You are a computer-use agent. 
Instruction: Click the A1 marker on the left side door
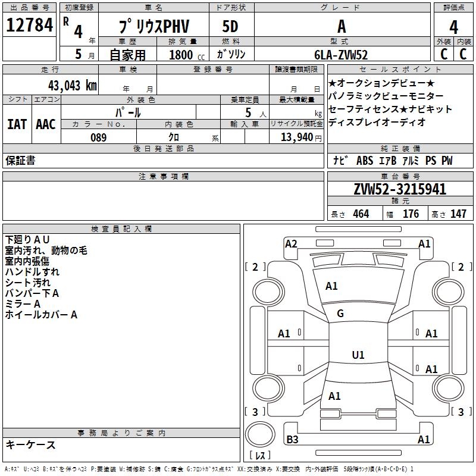pos(284,334)
